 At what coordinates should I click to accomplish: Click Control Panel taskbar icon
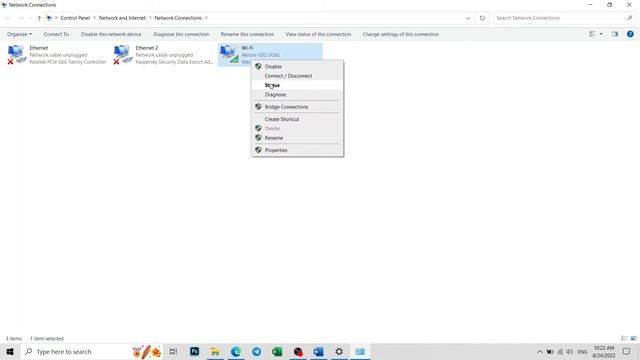[x=360, y=351]
